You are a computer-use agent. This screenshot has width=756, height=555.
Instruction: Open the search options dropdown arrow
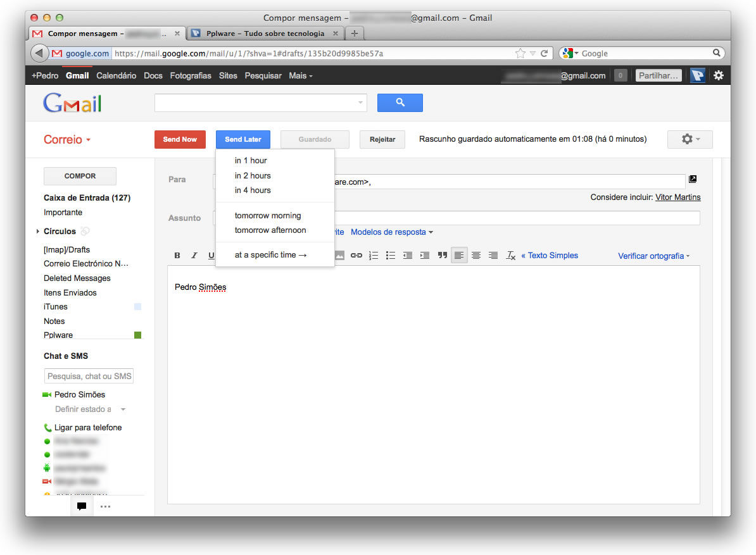point(360,103)
